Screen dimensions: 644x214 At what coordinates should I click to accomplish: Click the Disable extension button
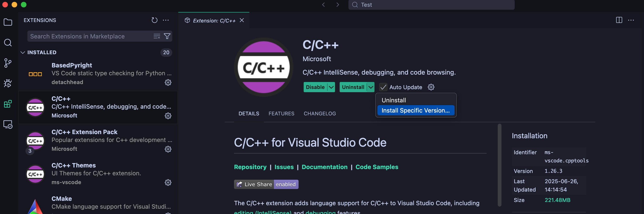click(x=315, y=87)
